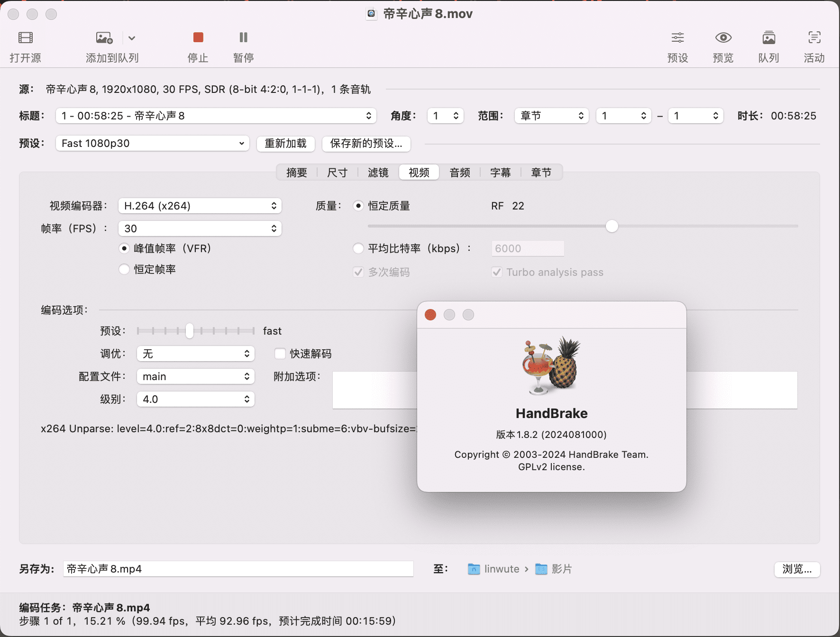Click the x264 Unparse settings text
Screen dimensions: 840x637
(228, 428)
